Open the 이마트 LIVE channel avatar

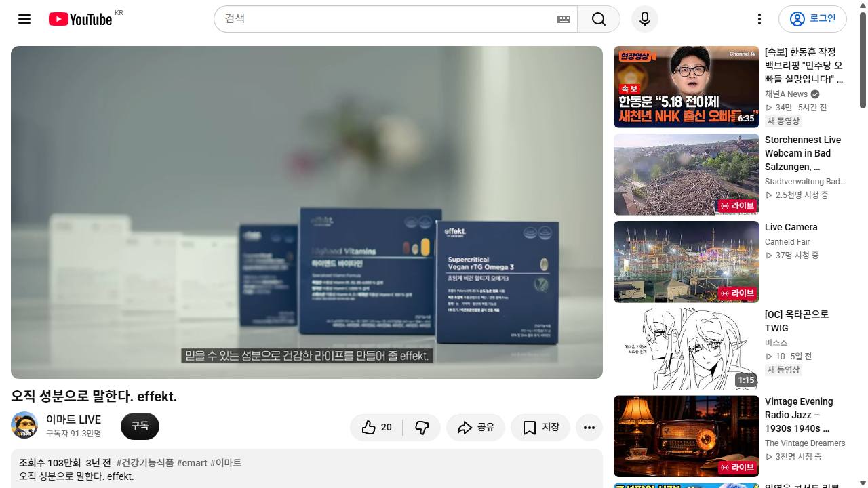(24, 425)
